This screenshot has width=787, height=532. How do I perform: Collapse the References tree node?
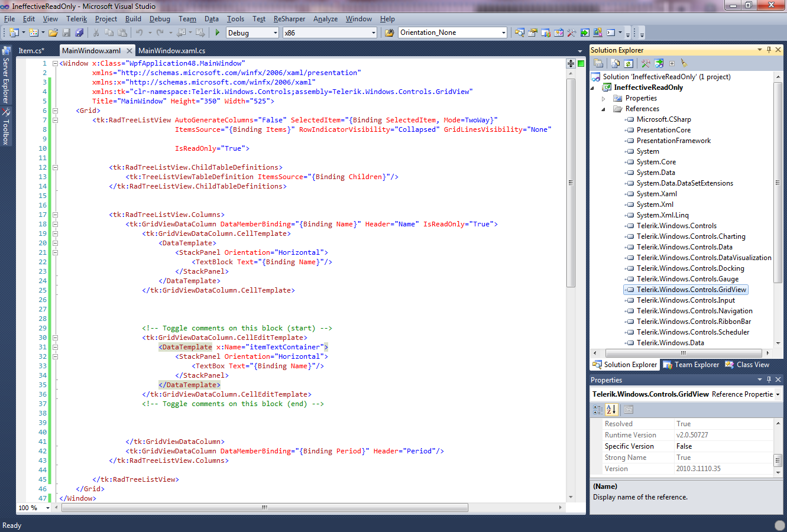(x=604, y=109)
